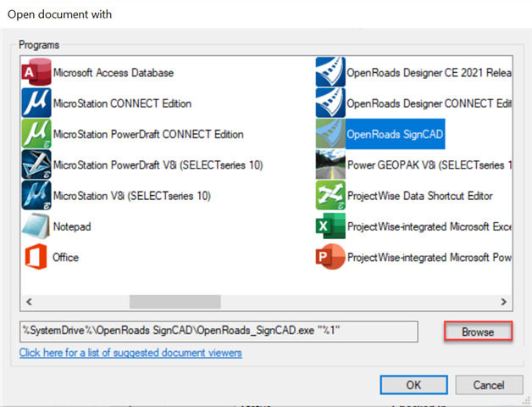Dismiss dialog with Cancel button
This screenshot has width=532, height=407.
[489, 385]
